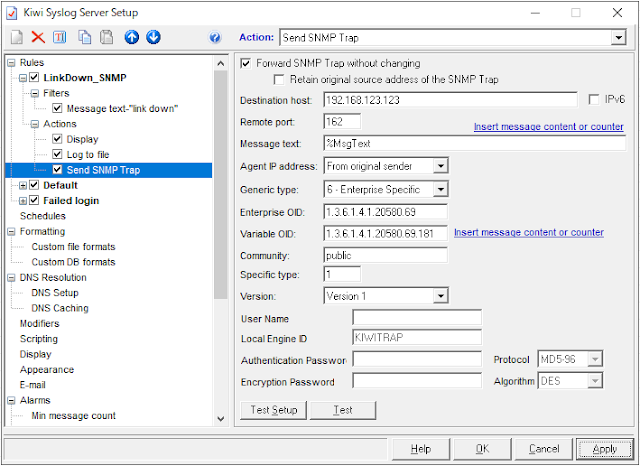Select Scripting in the tree

(x=39, y=339)
